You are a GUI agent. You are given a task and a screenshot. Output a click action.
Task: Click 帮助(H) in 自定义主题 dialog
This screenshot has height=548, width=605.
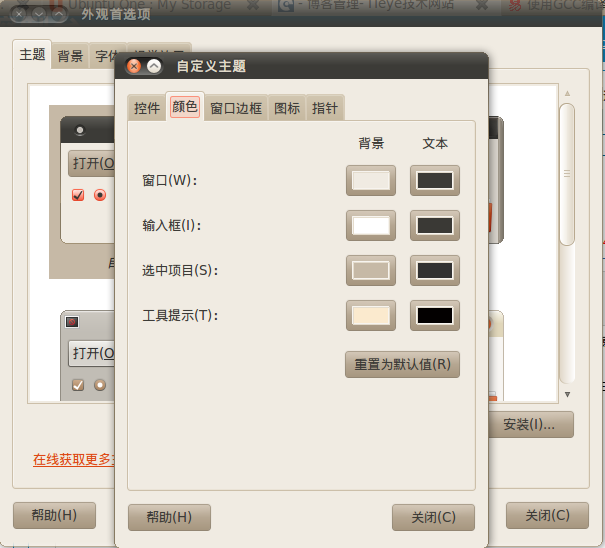169,517
